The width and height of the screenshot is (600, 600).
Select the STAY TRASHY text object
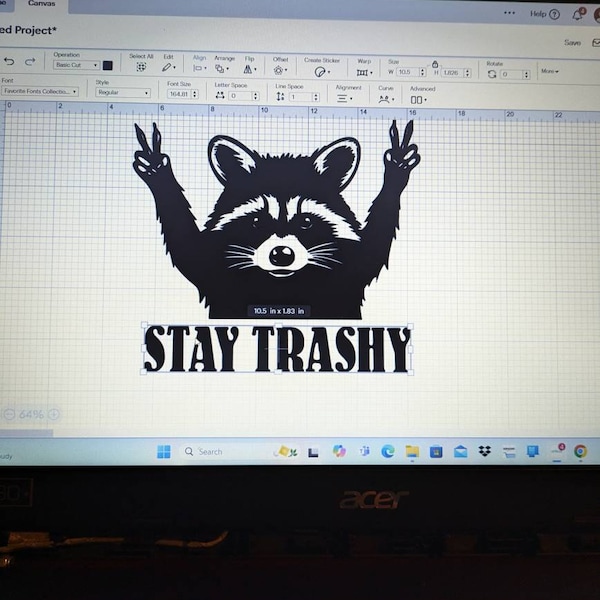tap(277, 349)
